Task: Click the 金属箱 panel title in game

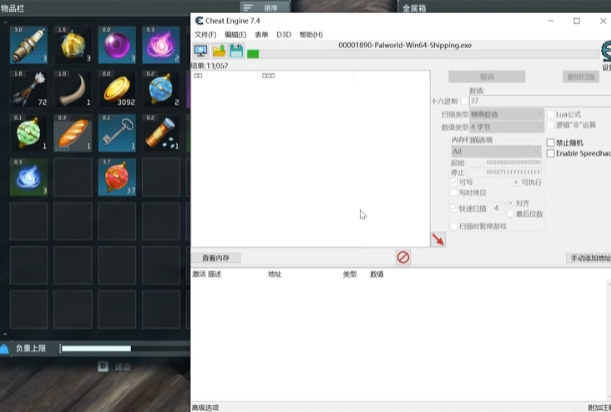Action: tap(414, 8)
